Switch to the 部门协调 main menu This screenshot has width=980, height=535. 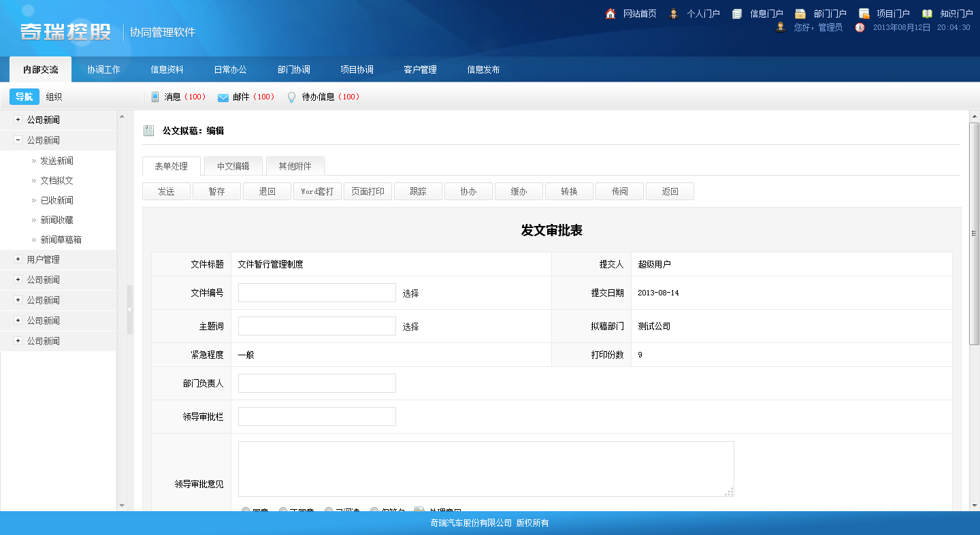(293, 69)
